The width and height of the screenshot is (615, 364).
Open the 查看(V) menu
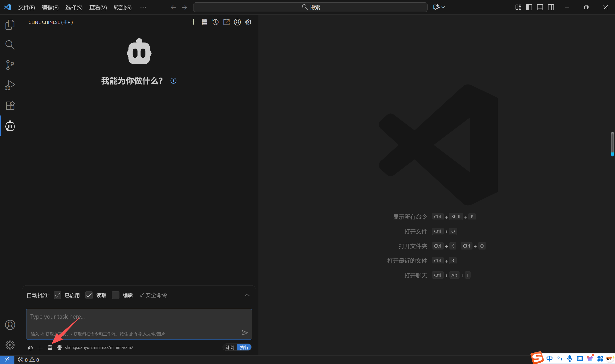pyautogui.click(x=98, y=7)
